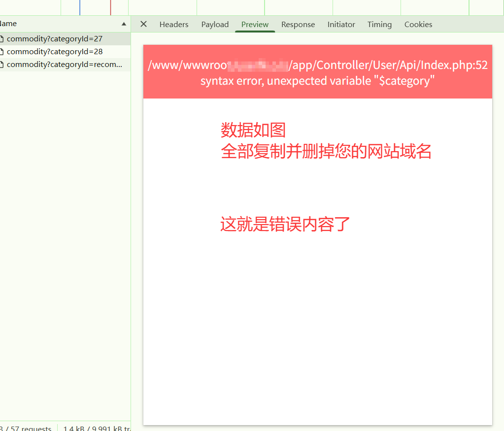Switch to the Headers tab
504x431 pixels.
coord(174,25)
